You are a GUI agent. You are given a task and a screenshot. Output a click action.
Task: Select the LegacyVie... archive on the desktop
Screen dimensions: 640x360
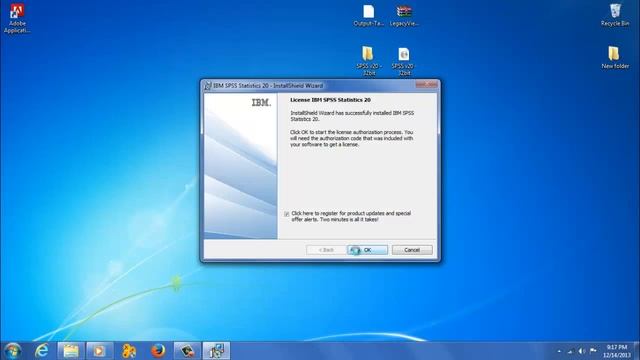pyautogui.click(x=404, y=16)
